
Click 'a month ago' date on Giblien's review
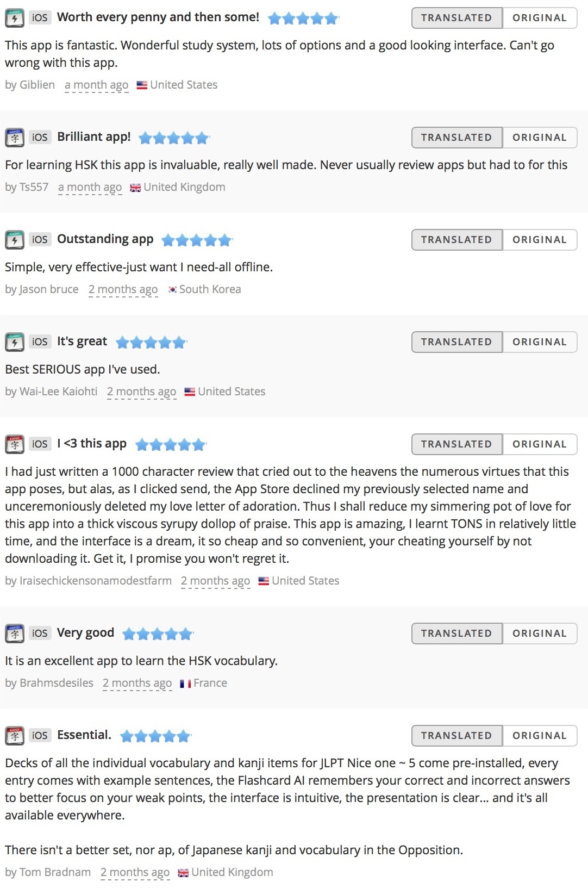point(96,85)
